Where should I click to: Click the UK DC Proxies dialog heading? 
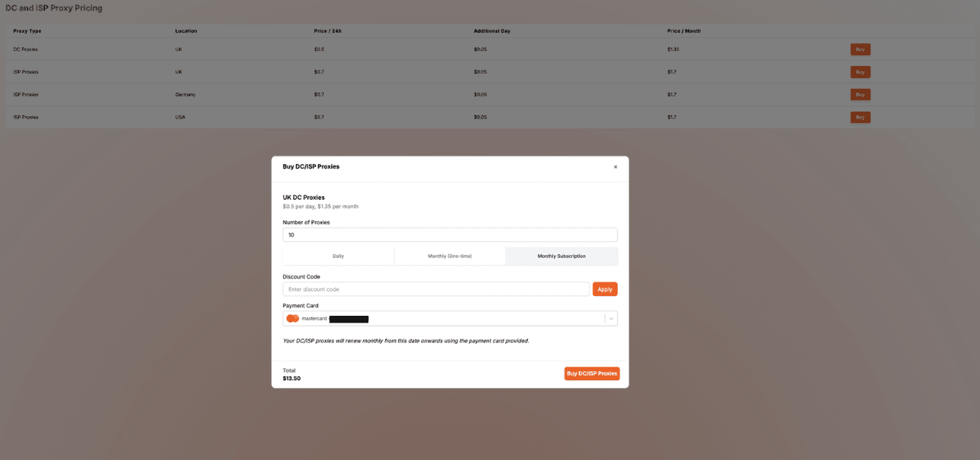tap(304, 197)
